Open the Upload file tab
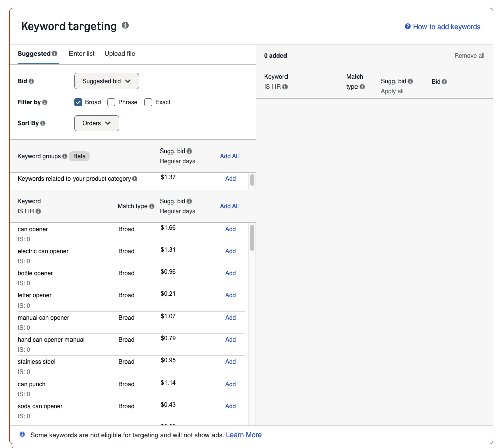Viewport: 500px width, 448px height. (120, 54)
